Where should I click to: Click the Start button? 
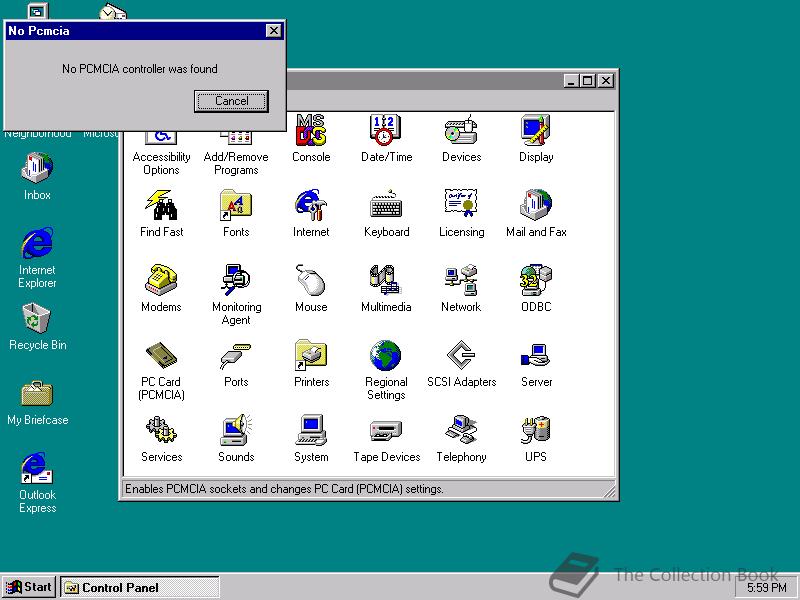[29, 587]
